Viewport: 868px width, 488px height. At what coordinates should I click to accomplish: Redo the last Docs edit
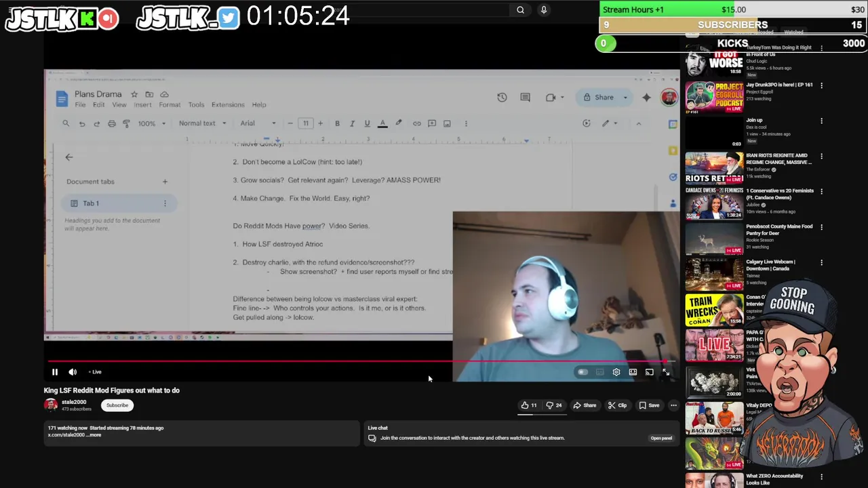tap(96, 123)
